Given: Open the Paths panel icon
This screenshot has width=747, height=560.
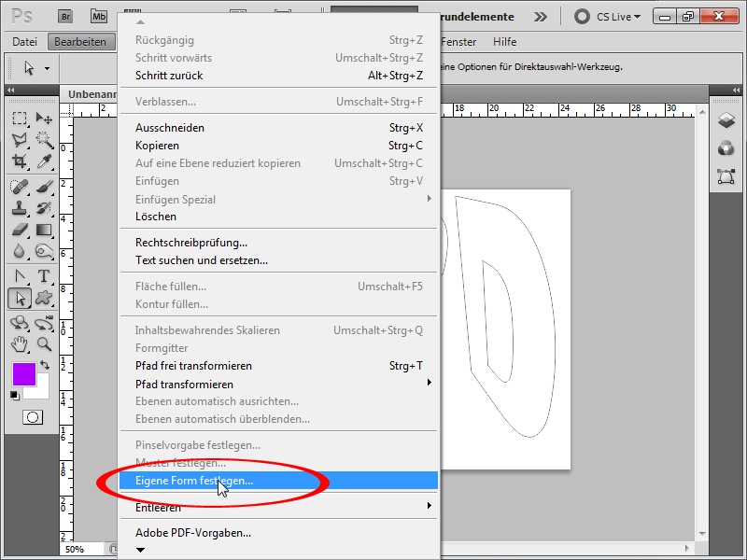Looking at the screenshot, I should [x=726, y=176].
